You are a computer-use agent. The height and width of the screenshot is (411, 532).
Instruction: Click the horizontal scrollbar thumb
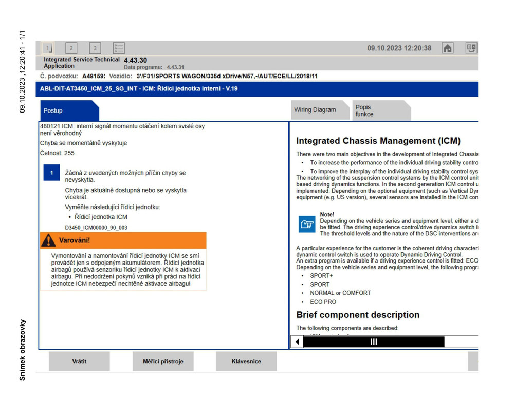(374, 342)
